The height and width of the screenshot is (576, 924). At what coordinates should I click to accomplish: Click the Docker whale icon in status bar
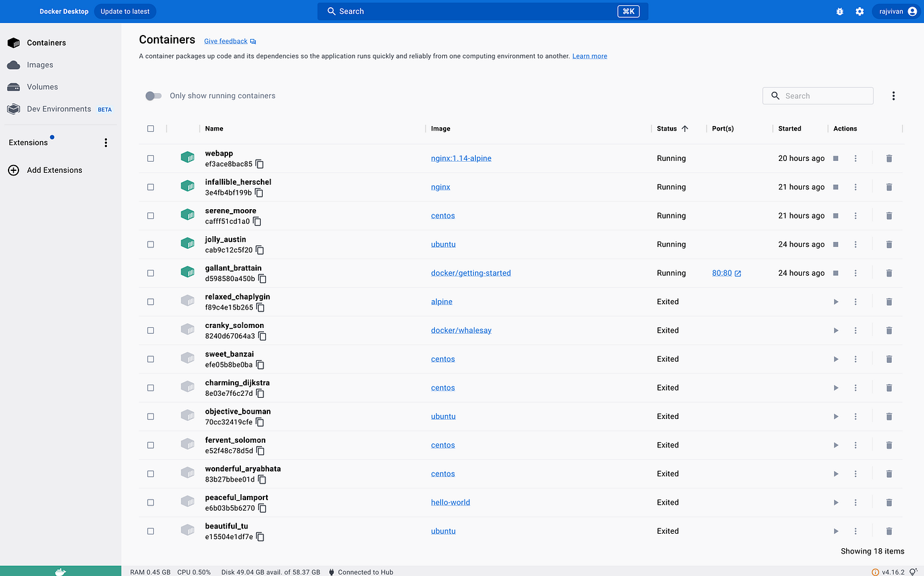(x=60, y=571)
